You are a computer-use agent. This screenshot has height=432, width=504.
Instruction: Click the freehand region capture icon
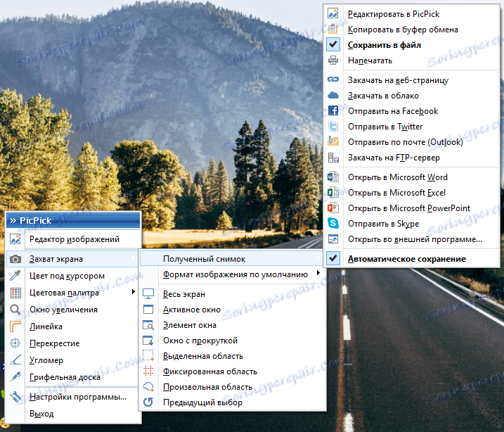click(148, 387)
